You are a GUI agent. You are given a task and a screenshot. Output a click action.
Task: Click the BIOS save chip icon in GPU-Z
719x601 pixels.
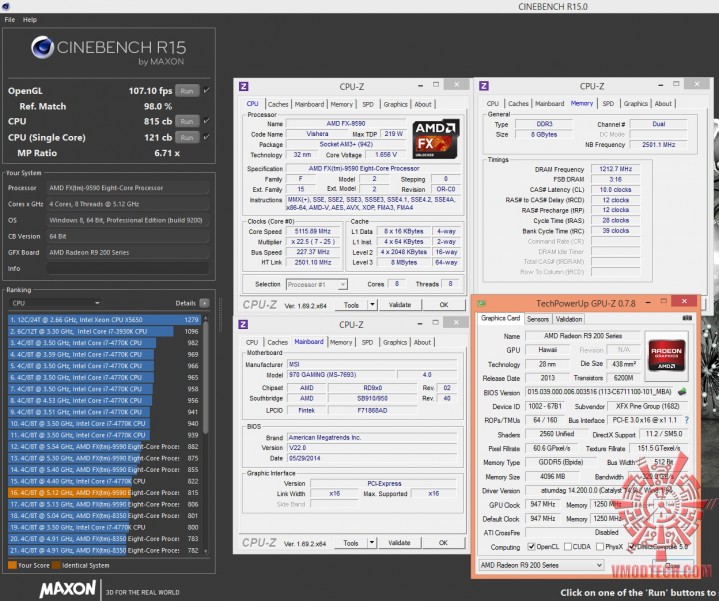point(682,391)
